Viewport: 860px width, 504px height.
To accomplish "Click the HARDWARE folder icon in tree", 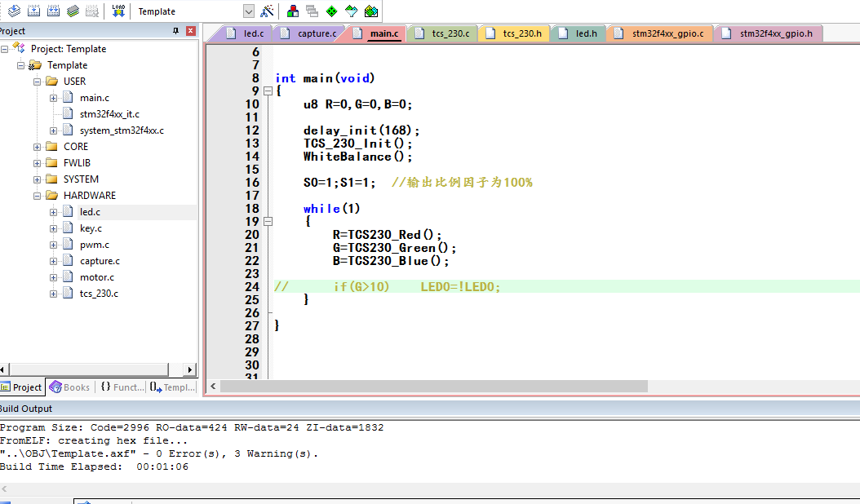I will coord(52,195).
